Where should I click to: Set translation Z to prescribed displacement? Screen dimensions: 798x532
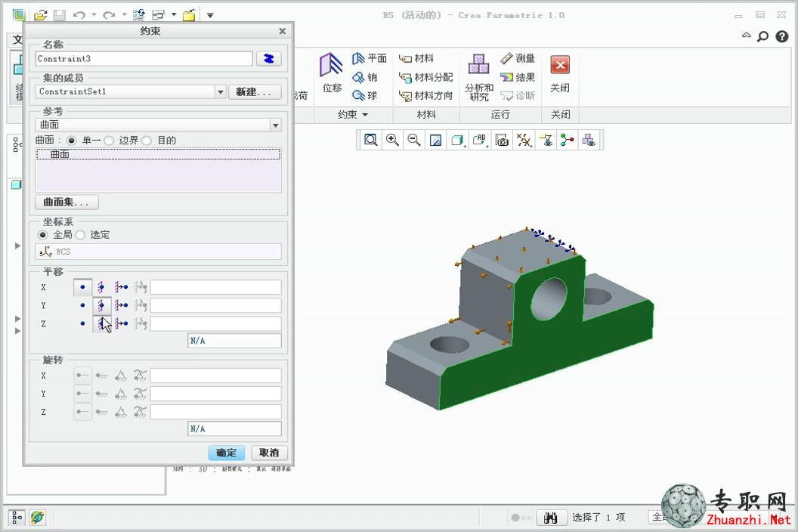(121, 323)
